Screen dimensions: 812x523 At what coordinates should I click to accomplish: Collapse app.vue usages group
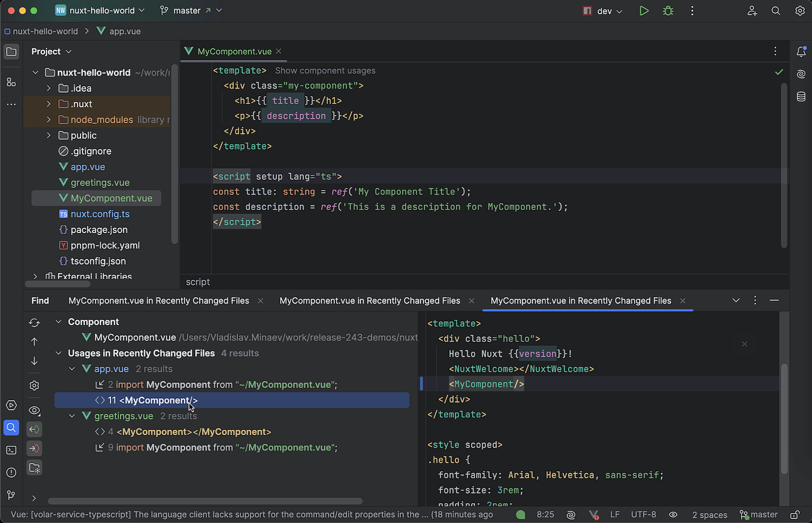click(72, 369)
